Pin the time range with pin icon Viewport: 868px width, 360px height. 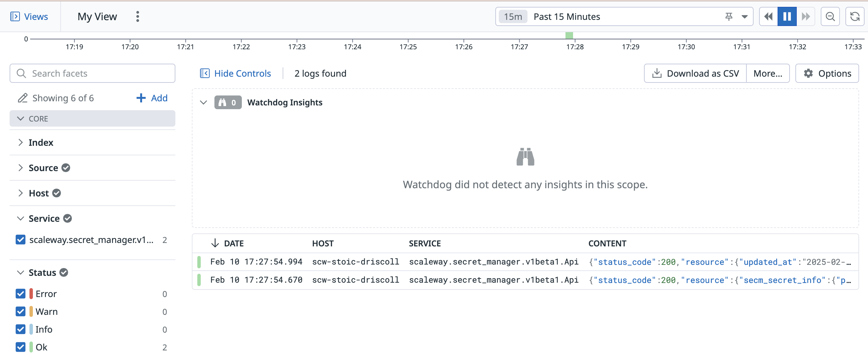pyautogui.click(x=729, y=16)
